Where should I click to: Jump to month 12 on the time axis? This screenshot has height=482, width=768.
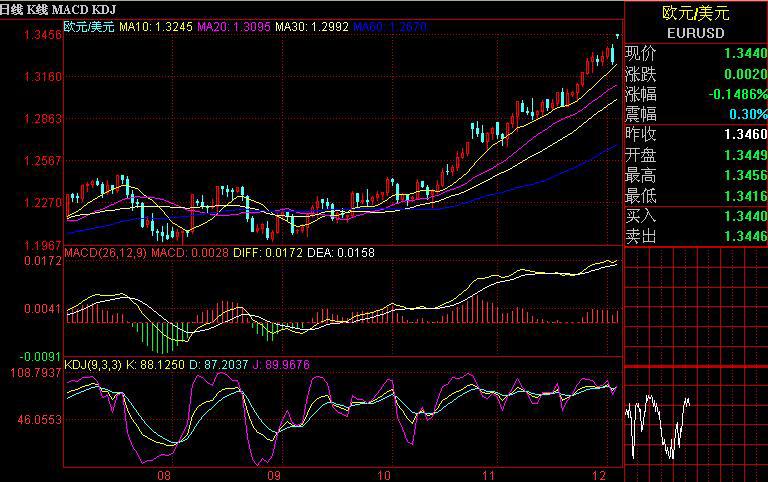(x=599, y=475)
